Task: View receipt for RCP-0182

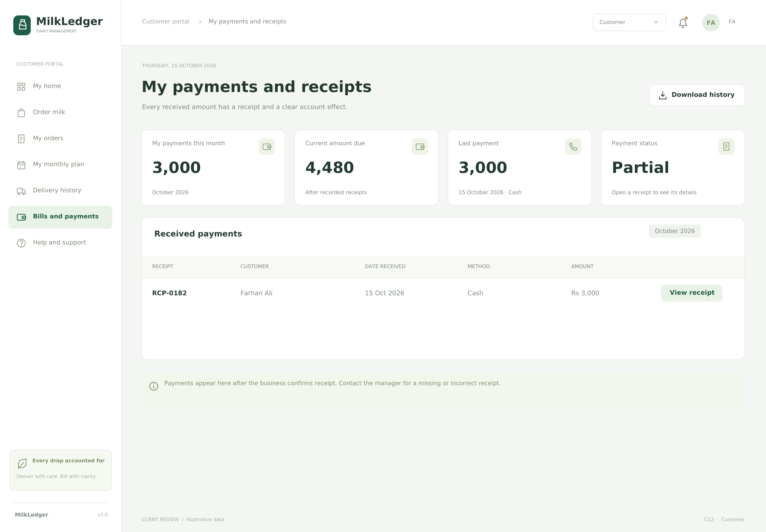Action: [x=692, y=293]
